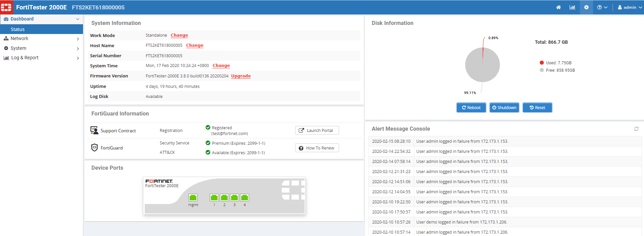The image size is (644, 236).
Task: Select the Status menu item
Action: [x=41, y=29]
